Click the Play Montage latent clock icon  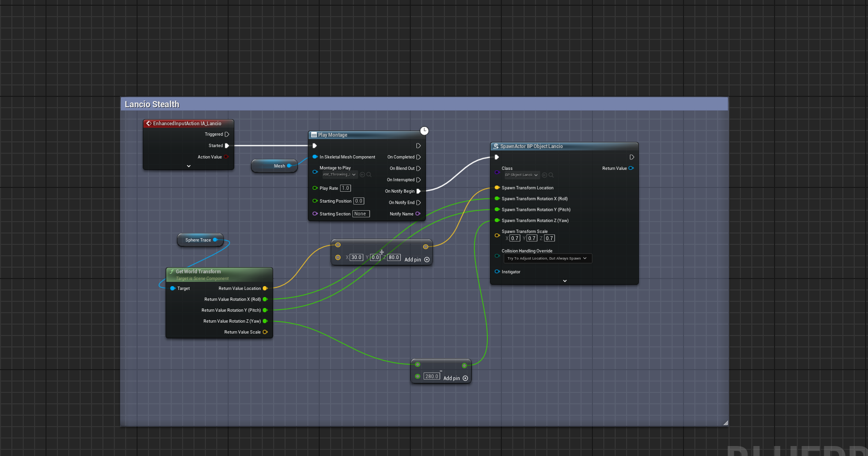pos(424,130)
